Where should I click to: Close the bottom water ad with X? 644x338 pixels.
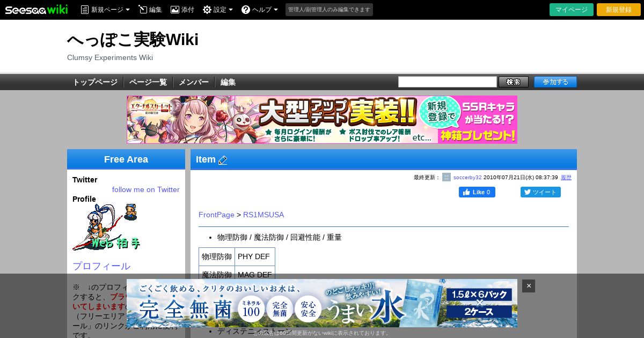(529, 286)
